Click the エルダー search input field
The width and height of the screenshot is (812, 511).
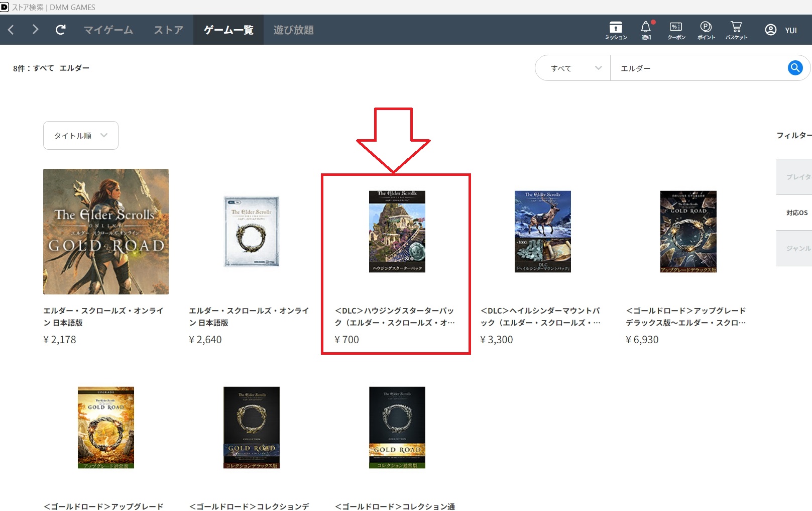point(698,68)
